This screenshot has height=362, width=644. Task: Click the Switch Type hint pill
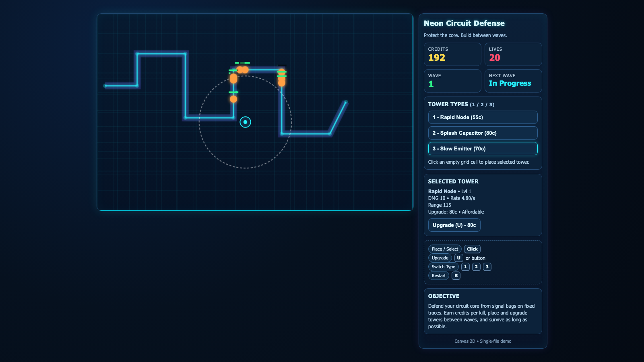pos(443,267)
